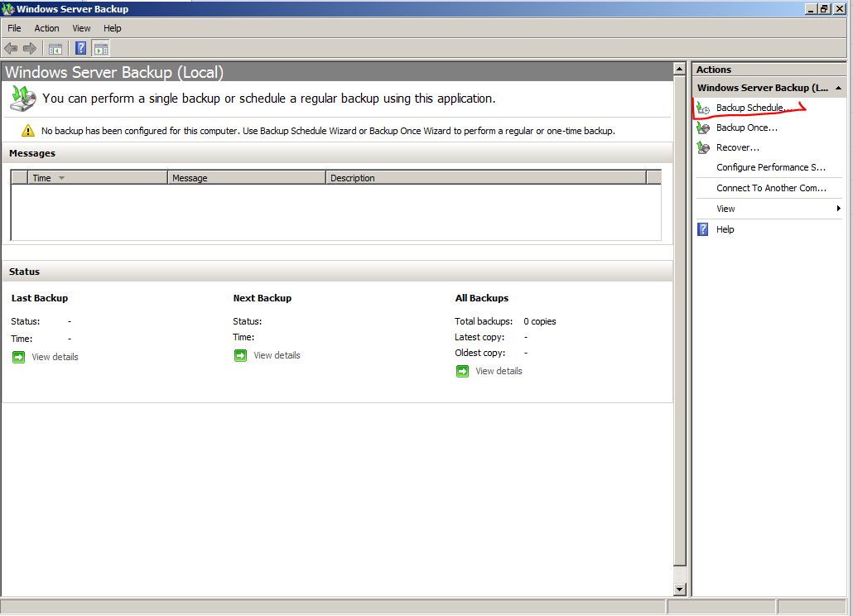Image resolution: width=853 pixels, height=616 pixels.
Task: Sort messages by Time column header
Action: click(98, 178)
